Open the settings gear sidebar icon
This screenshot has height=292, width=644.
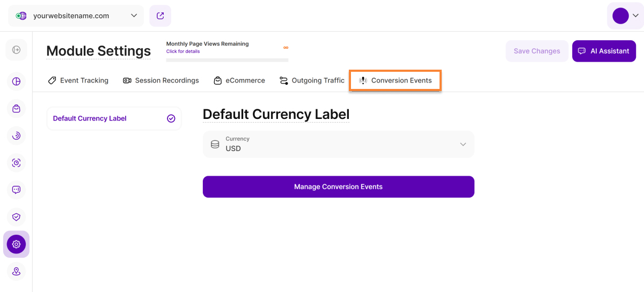pos(16,244)
